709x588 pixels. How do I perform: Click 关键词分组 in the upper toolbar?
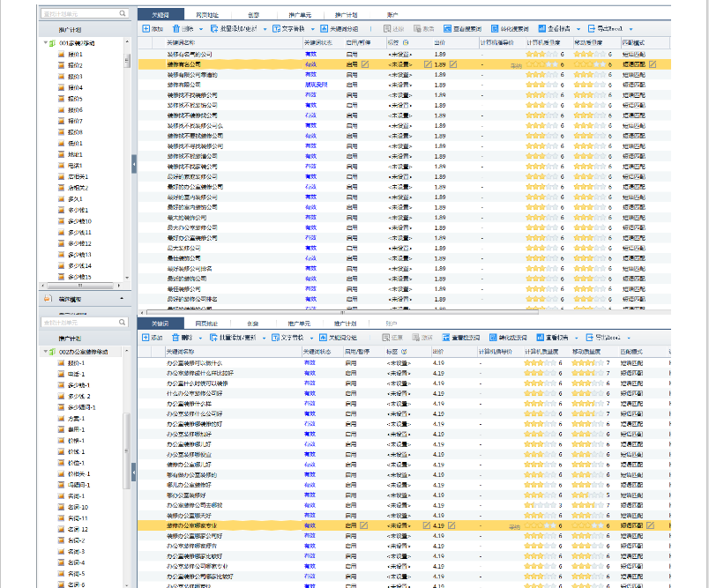(x=340, y=29)
